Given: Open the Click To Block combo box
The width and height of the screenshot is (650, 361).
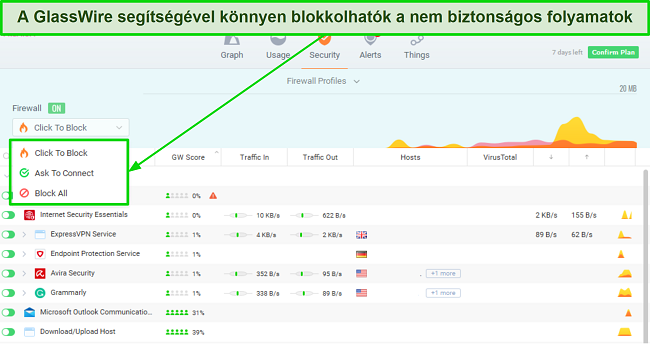Looking at the screenshot, I should (x=70, y=128).
